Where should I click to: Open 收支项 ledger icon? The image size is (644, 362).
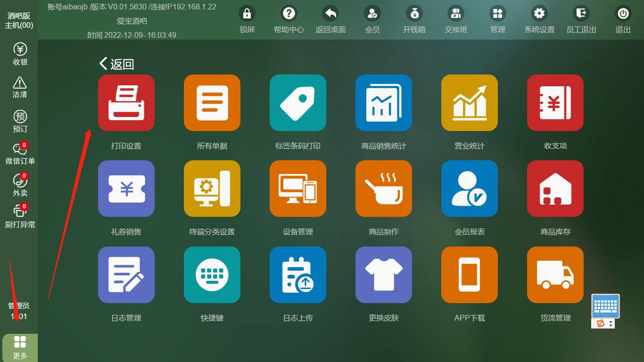tap(555, 103)
